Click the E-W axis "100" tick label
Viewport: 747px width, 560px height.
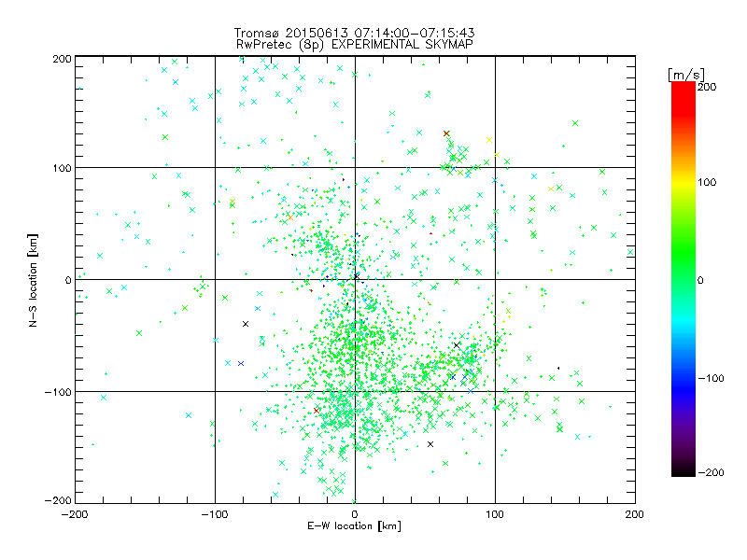tap(495, 514)
